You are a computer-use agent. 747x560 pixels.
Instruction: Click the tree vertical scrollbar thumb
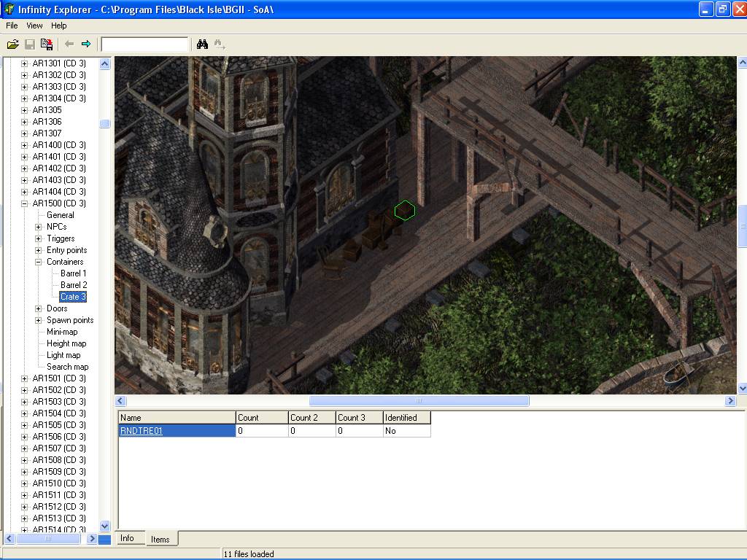105,123
